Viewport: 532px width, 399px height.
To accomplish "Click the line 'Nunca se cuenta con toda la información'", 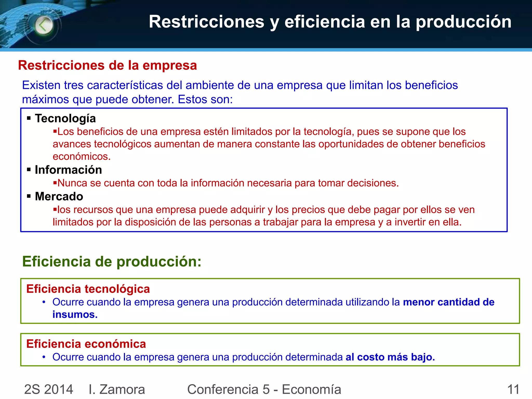I will (226, 183).
